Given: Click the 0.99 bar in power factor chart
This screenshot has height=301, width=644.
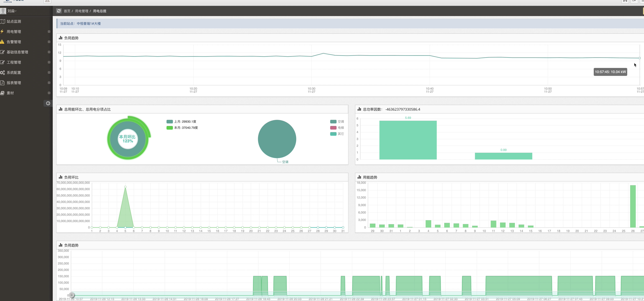Looking at the screenshot, I should [x=503, y=156].
